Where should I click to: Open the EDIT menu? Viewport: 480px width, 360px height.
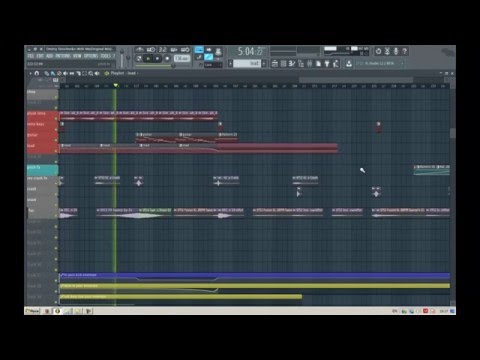(x=40, y=56)
